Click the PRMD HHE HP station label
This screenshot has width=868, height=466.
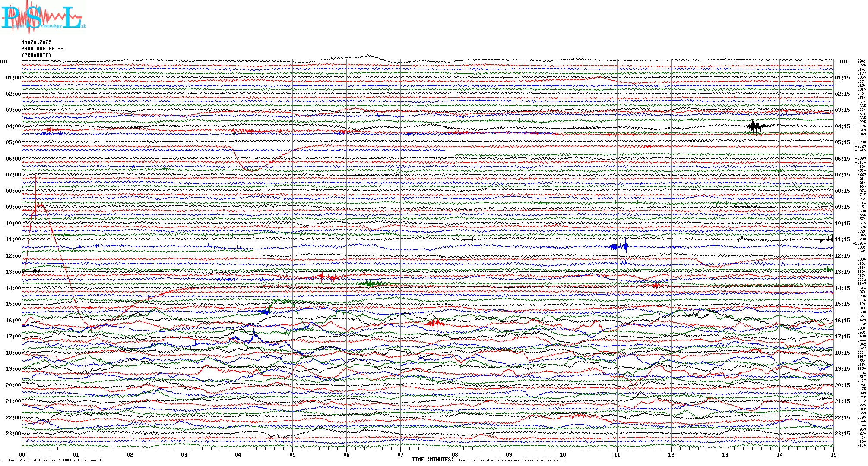coord(42,49)
